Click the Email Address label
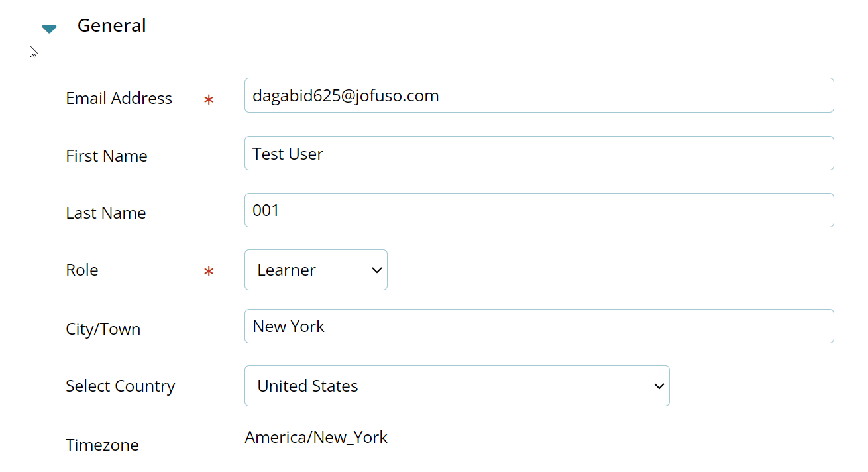This screenshot has height=472, width=868. (119, 98)
